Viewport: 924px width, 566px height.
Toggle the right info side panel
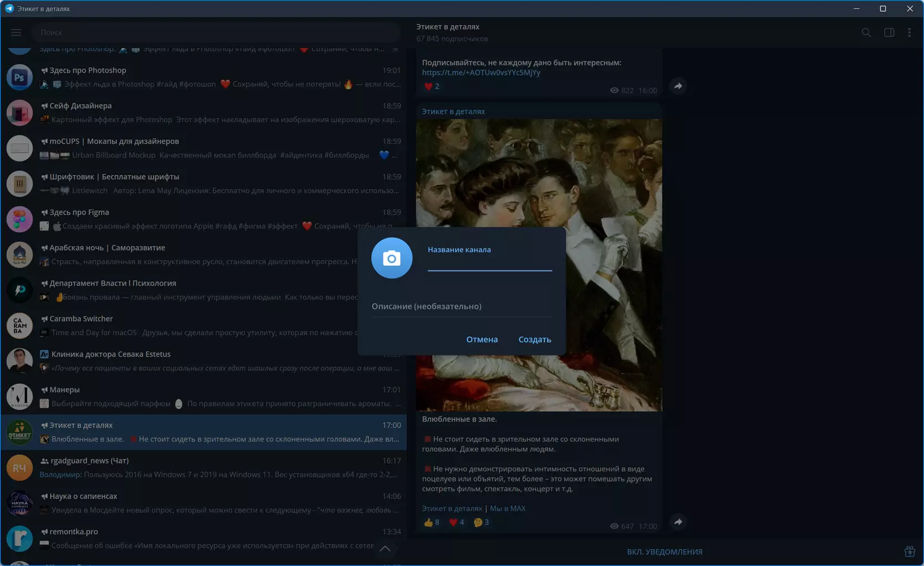coord(889,33)
